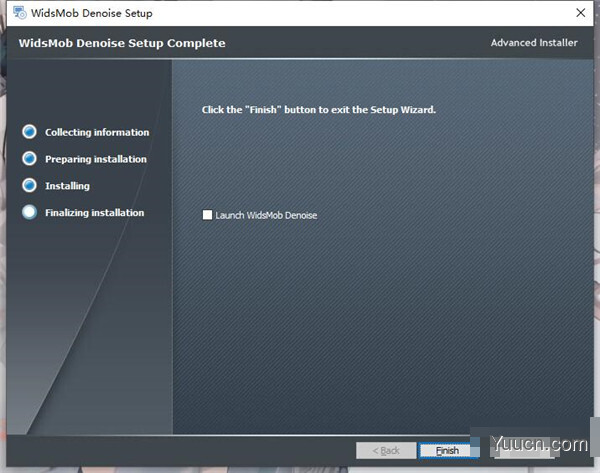Click the installer icon in the title bar
The height and width of the screenshot is (473, 600).
[x=20, y=13]
